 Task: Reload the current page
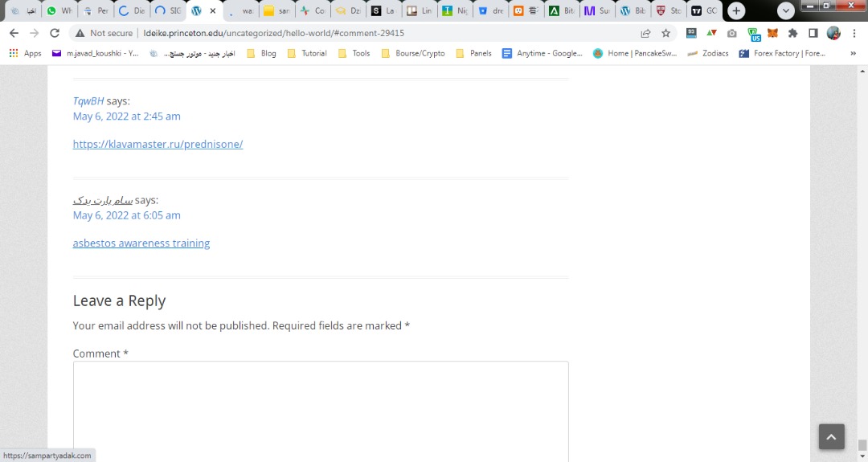55,33
